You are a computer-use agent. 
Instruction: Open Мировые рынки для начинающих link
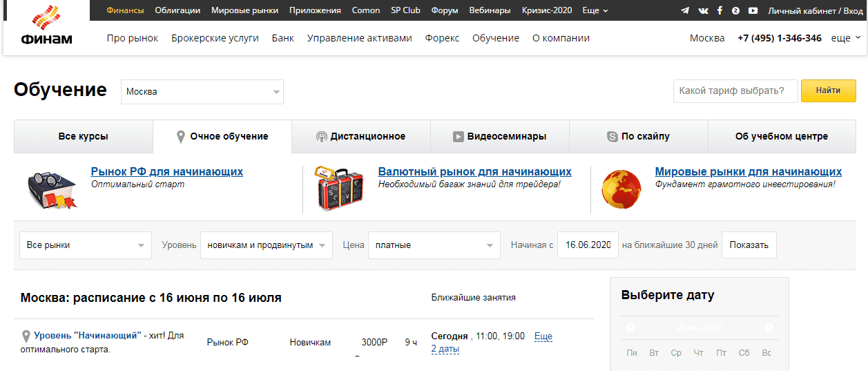tap(749, 171)
